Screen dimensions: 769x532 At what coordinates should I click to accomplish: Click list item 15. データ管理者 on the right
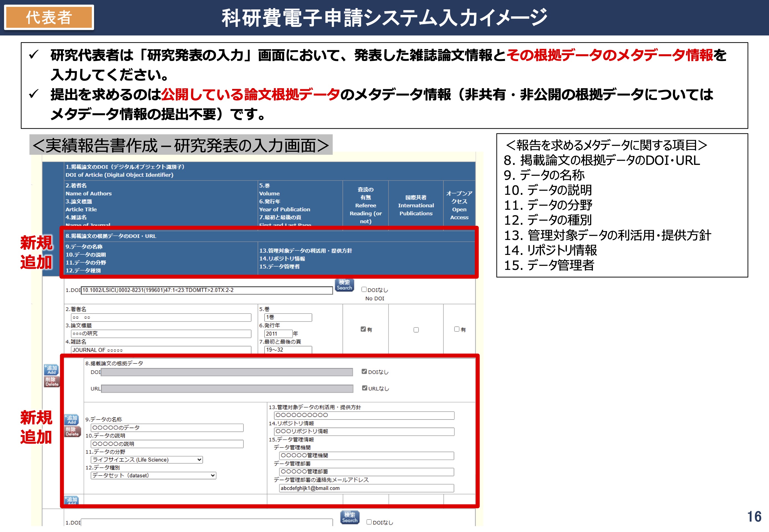pos(549,265)
